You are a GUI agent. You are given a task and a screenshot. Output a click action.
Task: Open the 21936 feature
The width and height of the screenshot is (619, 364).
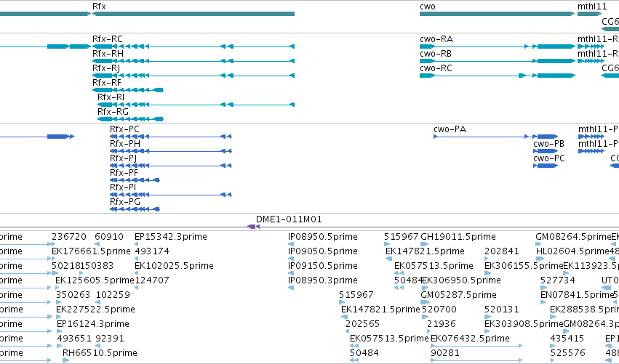click(x=442, y=324)
